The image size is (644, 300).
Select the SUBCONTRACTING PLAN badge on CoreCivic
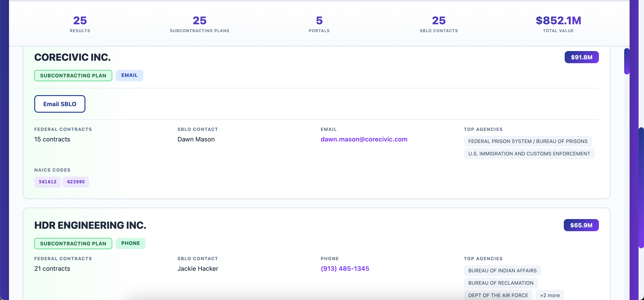click(73, 75)
